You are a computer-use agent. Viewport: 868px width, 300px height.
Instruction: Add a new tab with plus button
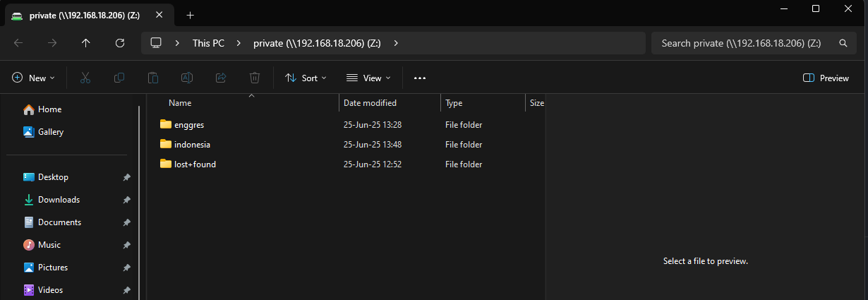191,16
